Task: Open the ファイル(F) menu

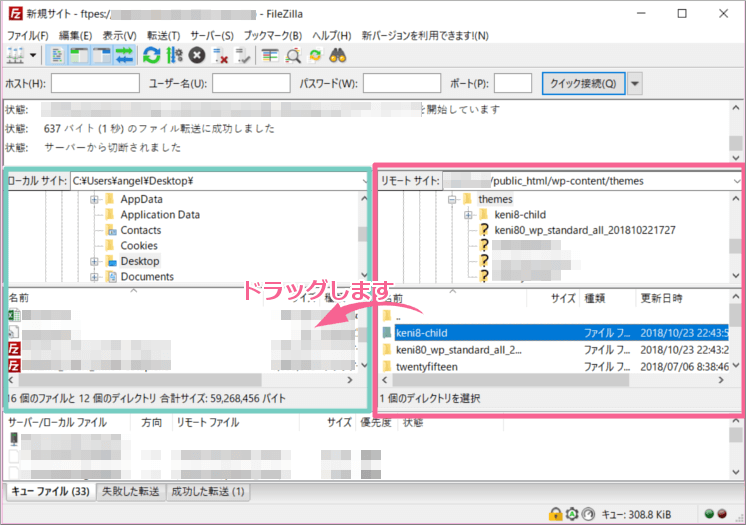Action: click(27, 36)
